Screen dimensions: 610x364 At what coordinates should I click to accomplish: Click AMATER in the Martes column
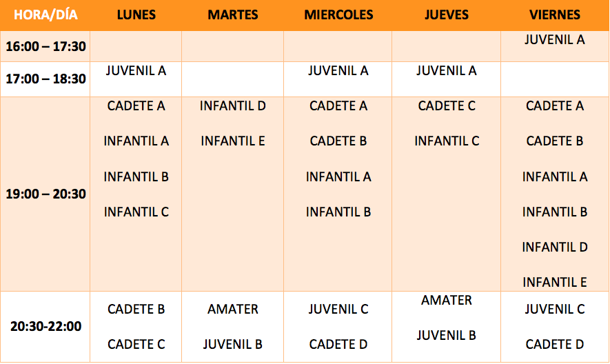coord(233,309)
